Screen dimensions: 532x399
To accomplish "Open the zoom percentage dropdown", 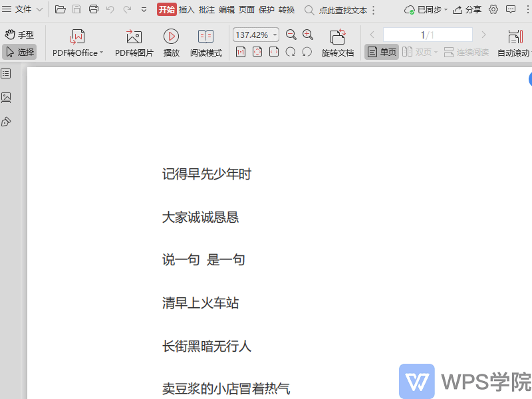I will pos(274,34).
